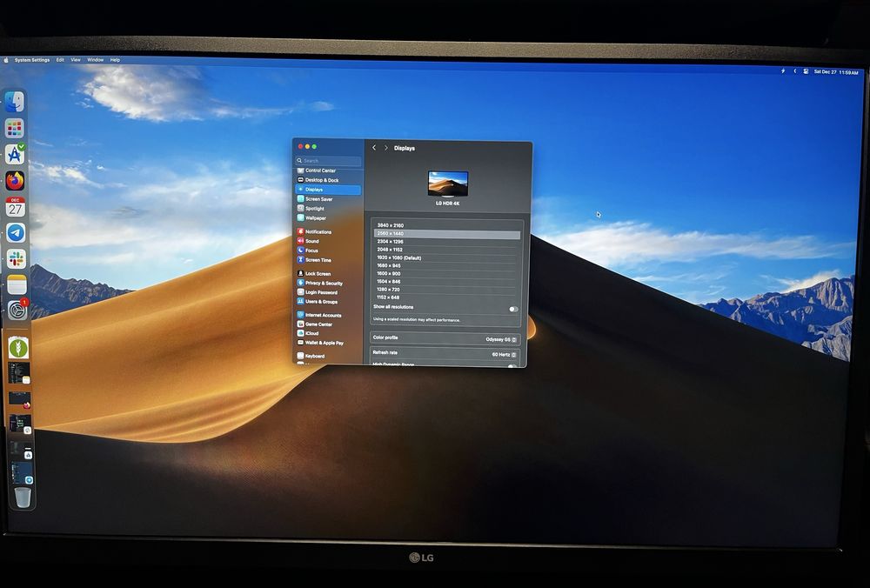Open Notes from the Dock
This screenshot has width=870, height=588.
(x=17, y=284)
